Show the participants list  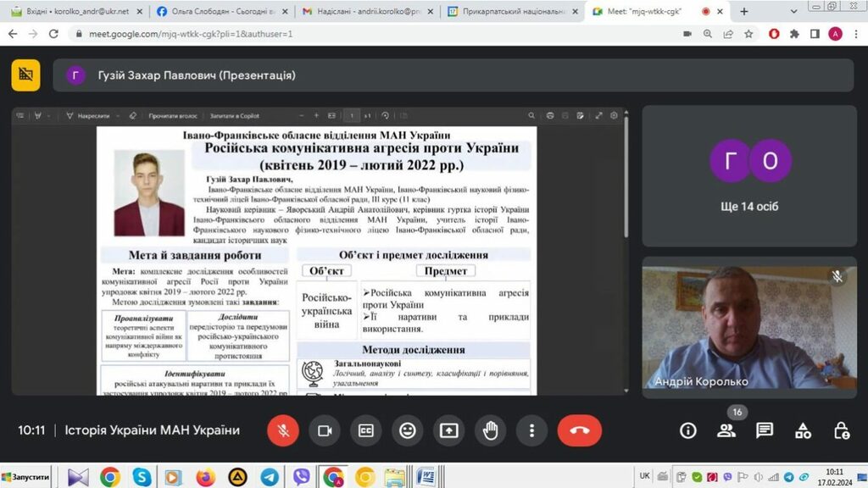click(726, 430)
